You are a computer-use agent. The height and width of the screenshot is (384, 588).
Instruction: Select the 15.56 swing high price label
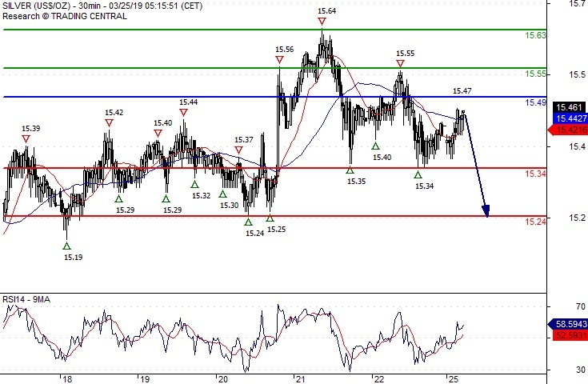(284, 49)
